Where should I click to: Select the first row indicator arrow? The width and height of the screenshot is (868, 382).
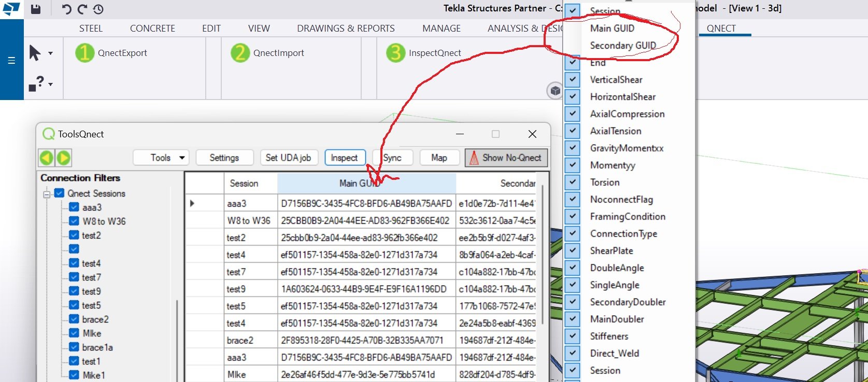(192, 203)
